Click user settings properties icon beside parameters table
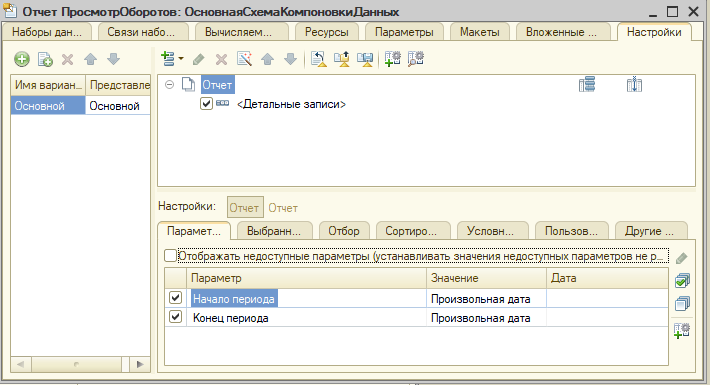The width and height of the screenshot is (710, 385). pos(681,331)
